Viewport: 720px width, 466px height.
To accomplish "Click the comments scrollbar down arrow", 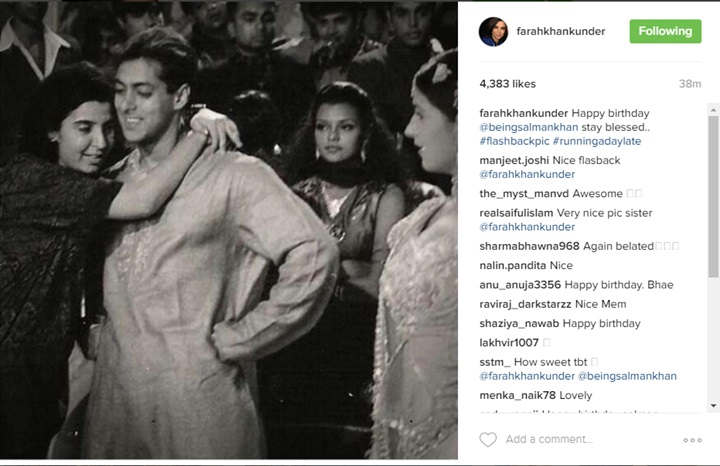I will (x=713, y=406).
